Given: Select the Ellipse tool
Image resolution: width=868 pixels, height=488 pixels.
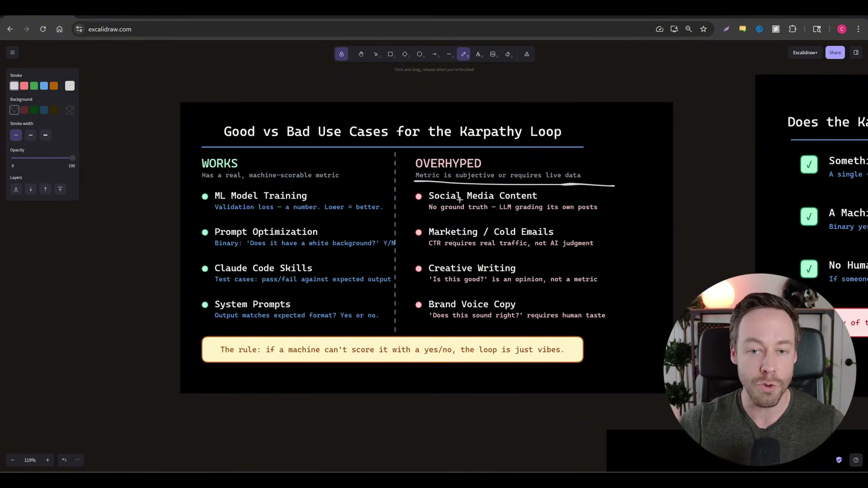Looking at the screenshot, I should coord(420,54).
